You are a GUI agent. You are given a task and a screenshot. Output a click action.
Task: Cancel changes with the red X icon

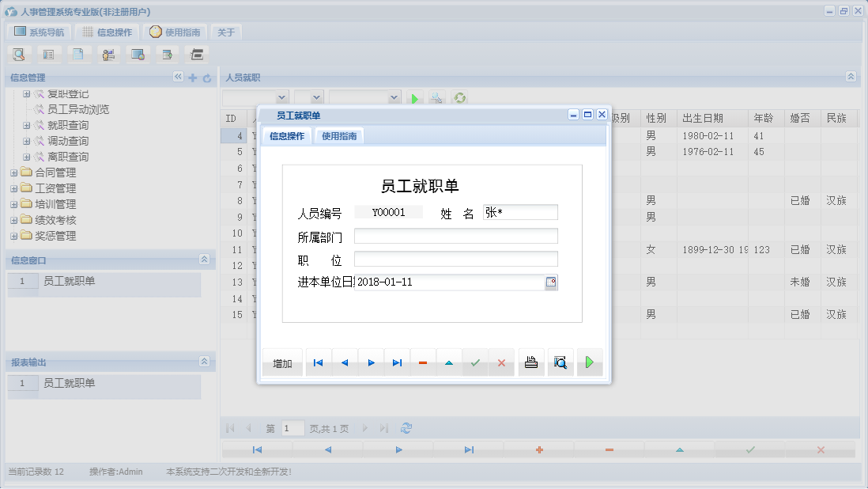pyautogui.click(x=501, y=362)
